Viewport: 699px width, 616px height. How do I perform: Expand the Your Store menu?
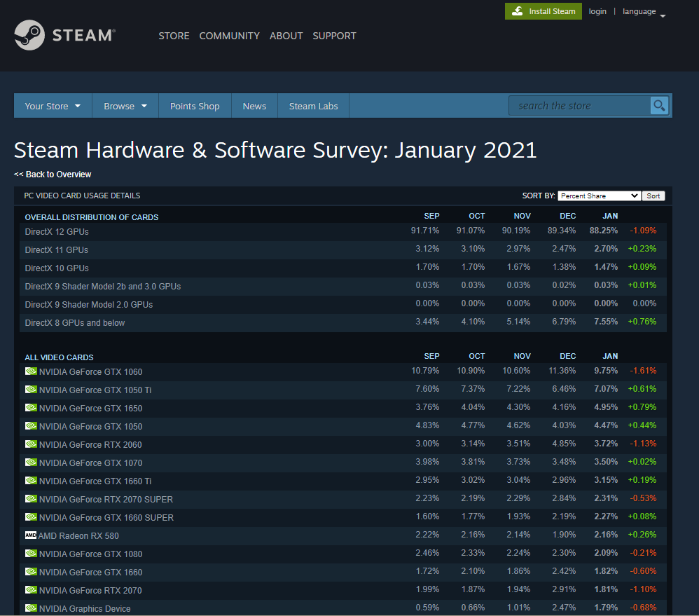(x=53, y=106)
